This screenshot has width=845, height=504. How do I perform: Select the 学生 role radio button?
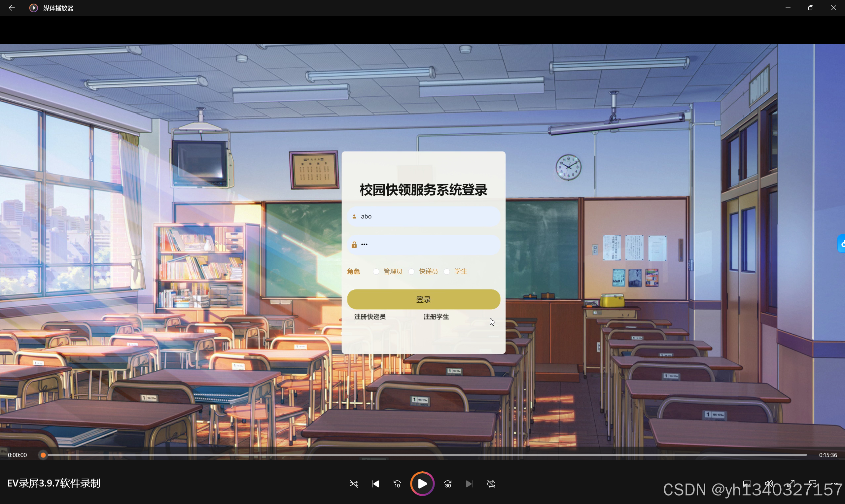tap(447, 271)
